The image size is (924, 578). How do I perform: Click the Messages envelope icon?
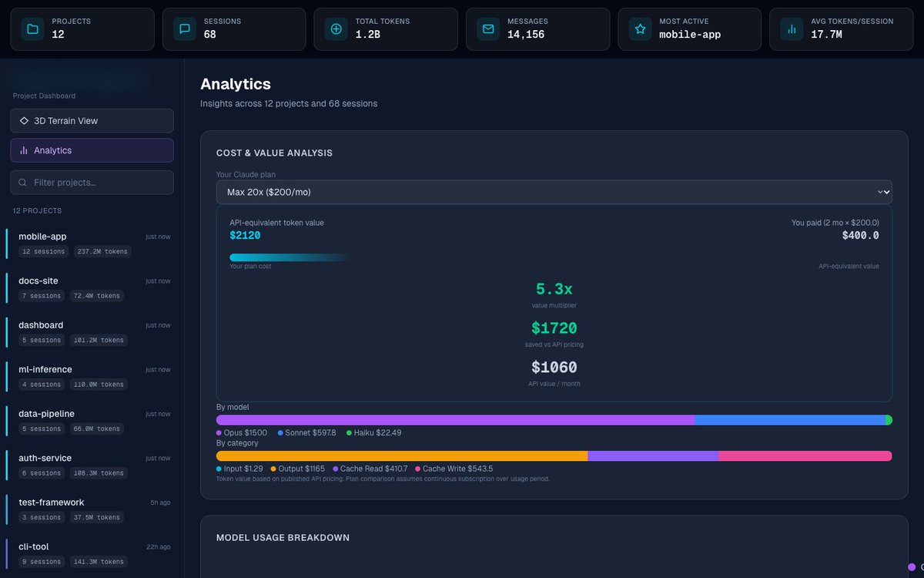coord(488,29)
